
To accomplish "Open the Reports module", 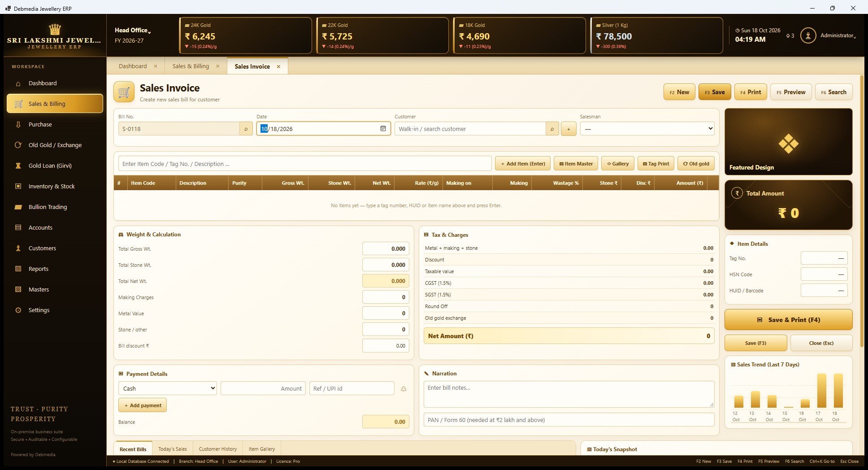I will click(x=55, y=269).
